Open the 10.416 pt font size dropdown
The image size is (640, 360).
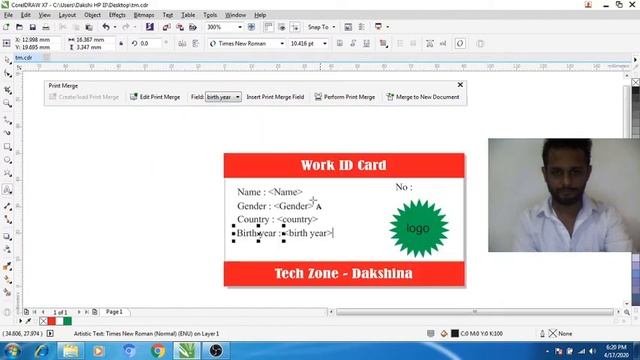pos(325,43)
